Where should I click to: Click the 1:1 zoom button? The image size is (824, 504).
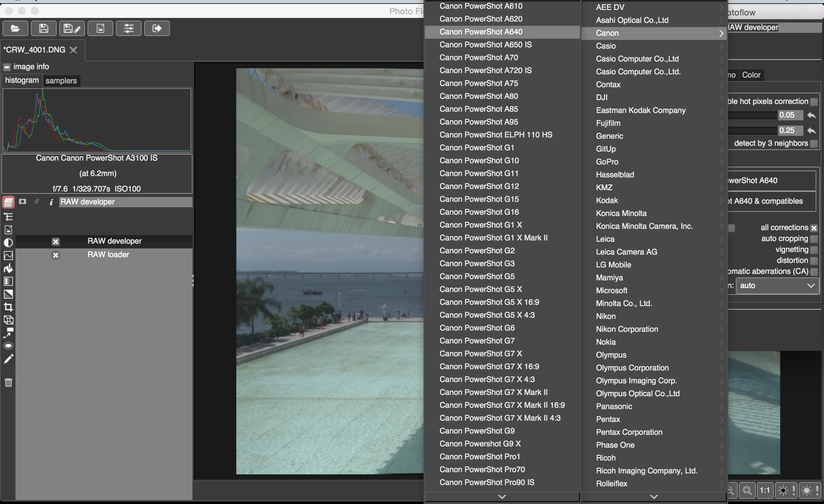[x=765, y=490]
